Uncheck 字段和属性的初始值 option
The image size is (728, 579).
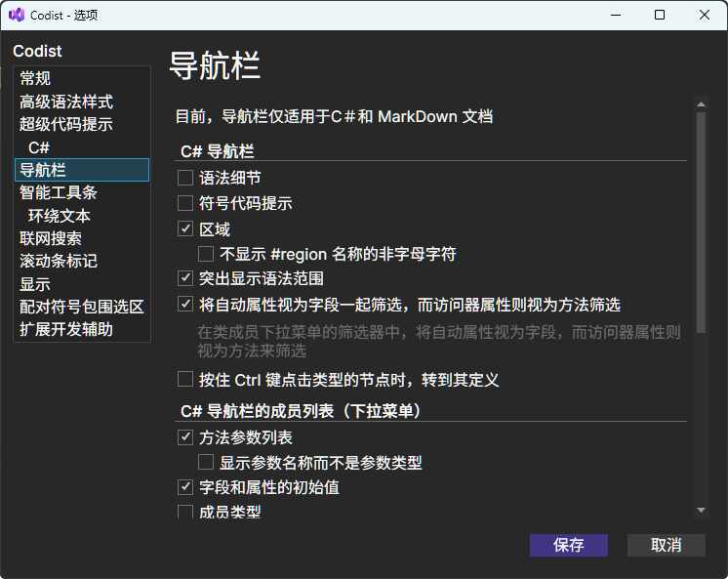tap(185, 486)
